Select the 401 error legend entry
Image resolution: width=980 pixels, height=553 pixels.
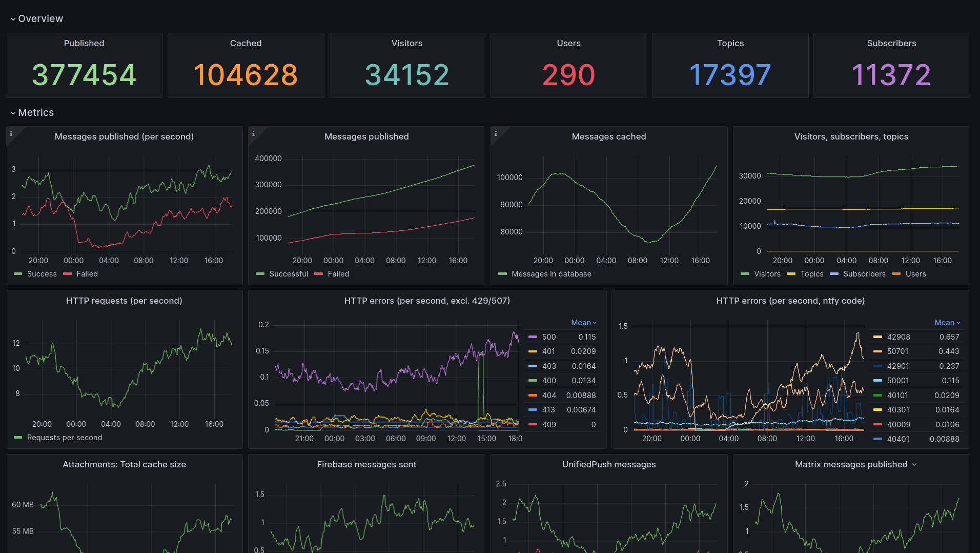pos(548,351)
